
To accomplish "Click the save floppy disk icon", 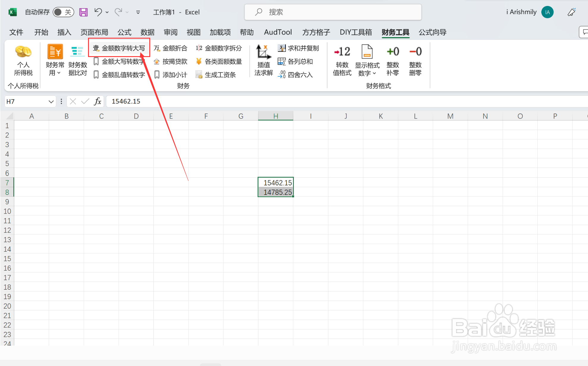I will pyautogui.click(x=84, y=12).
